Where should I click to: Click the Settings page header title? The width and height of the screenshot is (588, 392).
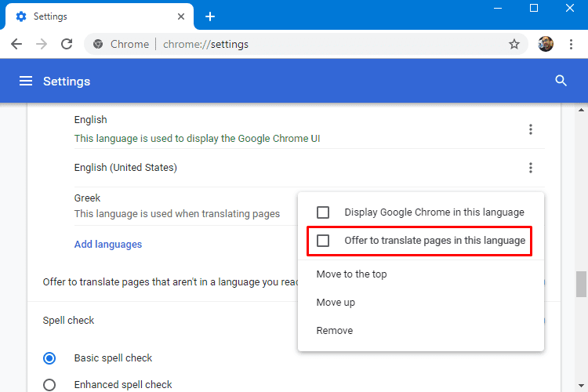tap(67, 82)
